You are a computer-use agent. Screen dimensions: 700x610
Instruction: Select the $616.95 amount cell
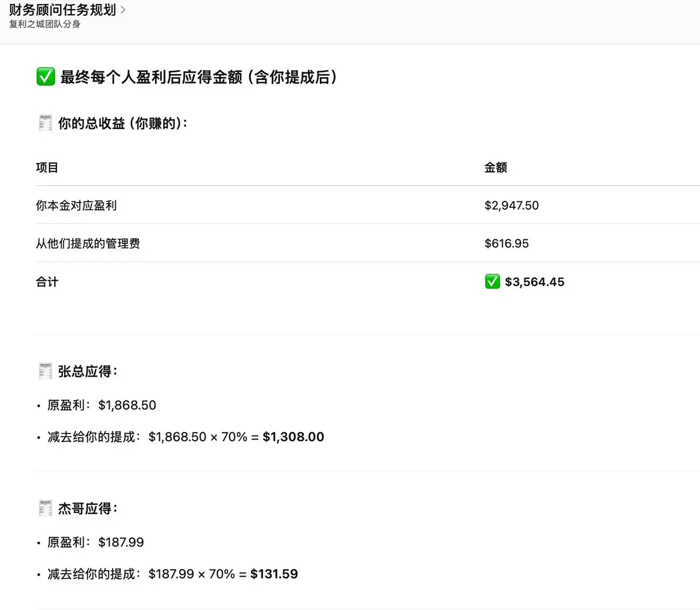tap(507, 243)
